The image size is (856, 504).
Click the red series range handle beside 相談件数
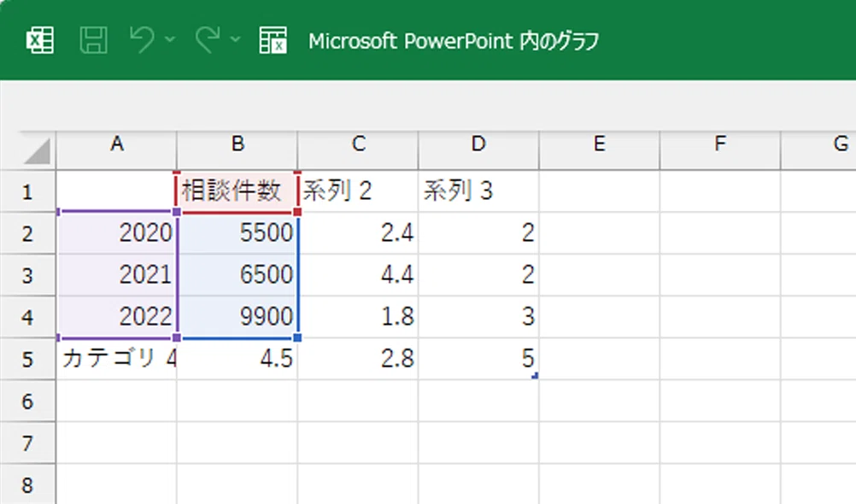tap(297, 212)
